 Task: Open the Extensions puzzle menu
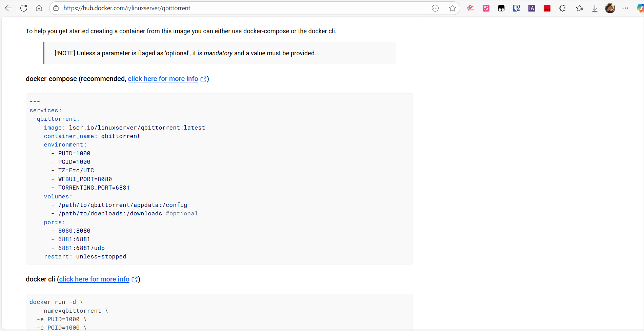tap(562, 8)
